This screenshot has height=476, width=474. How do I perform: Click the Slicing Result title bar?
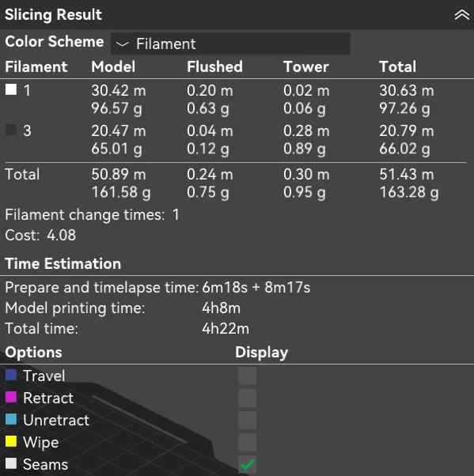237,14
